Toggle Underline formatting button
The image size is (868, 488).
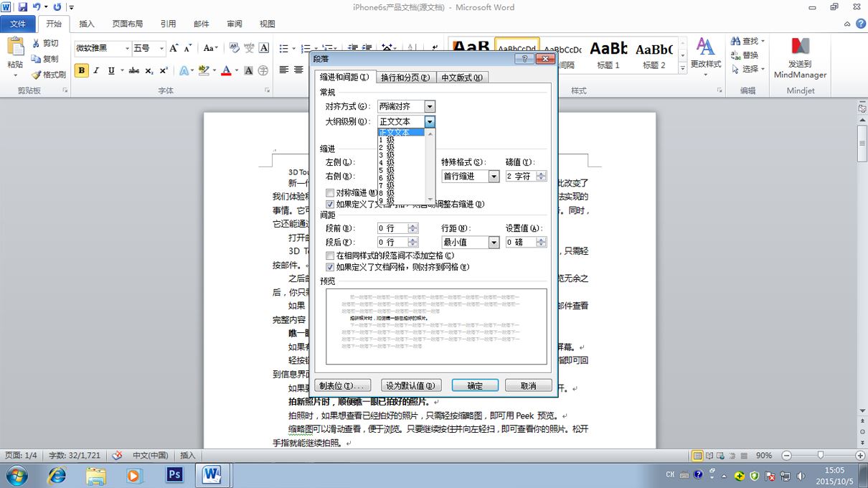coord(111,70)
